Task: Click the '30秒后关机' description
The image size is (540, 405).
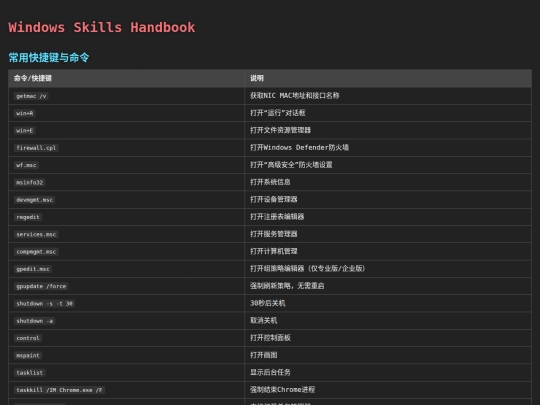Action: [268, 303]
